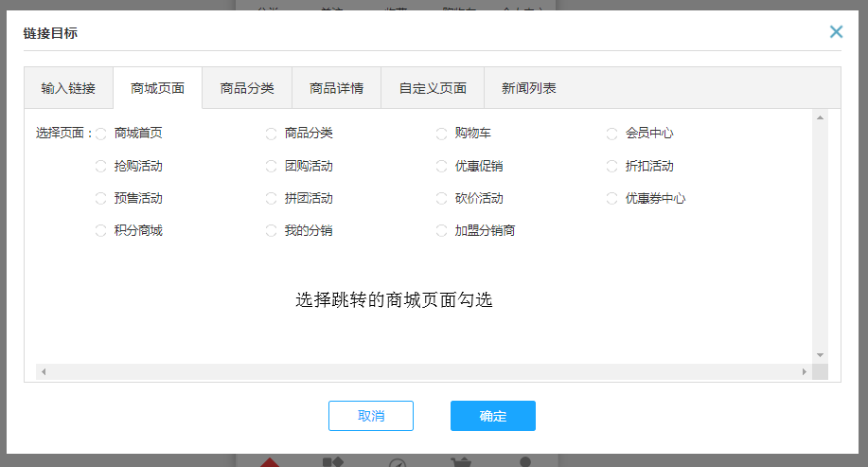Confirm with the 确定 button
This screenshot has width=868, height=467.
(x=493, y=416)
